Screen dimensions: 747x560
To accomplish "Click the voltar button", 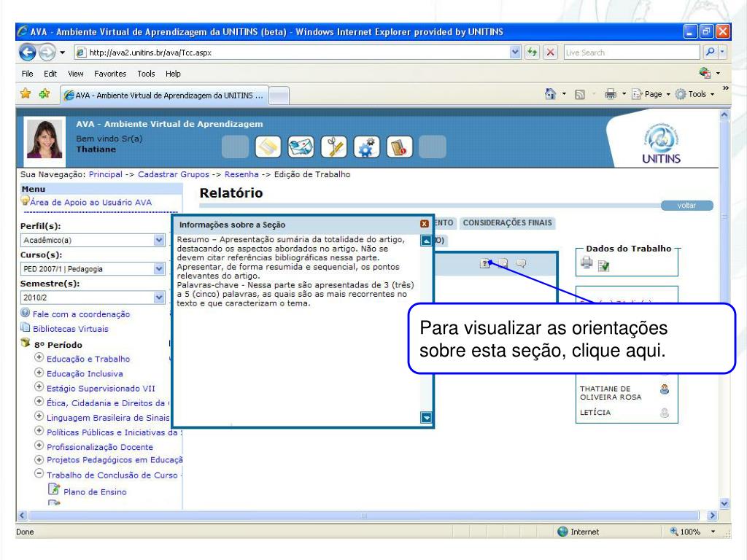I will [x=686, y=205].
